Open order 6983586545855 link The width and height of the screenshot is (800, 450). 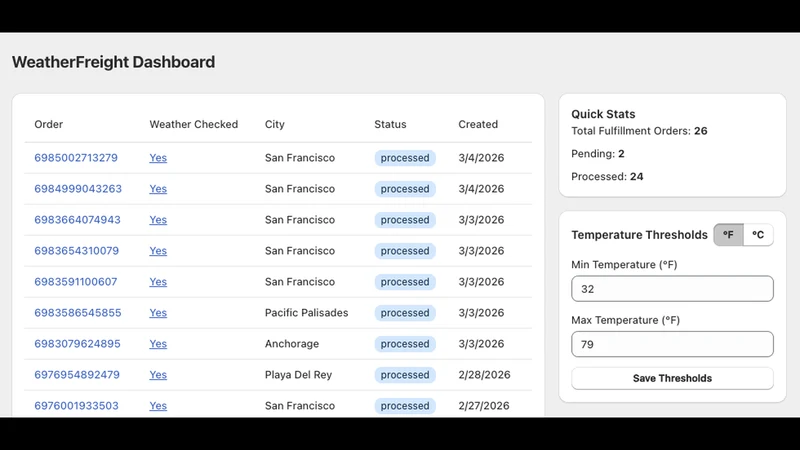[78, 313]
